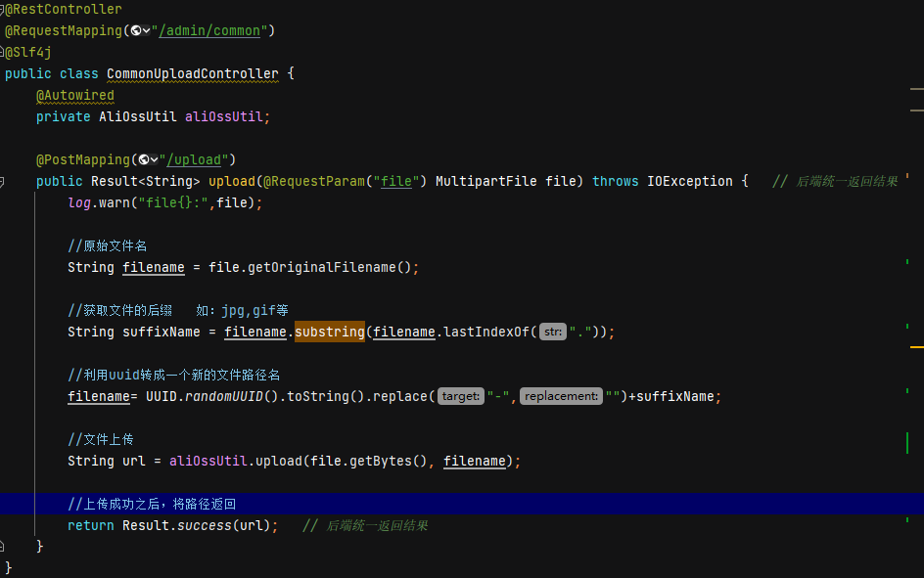Click the highlighted 上传成功之后 comment line
Viewport: 924px width, 578px height.
152,504
